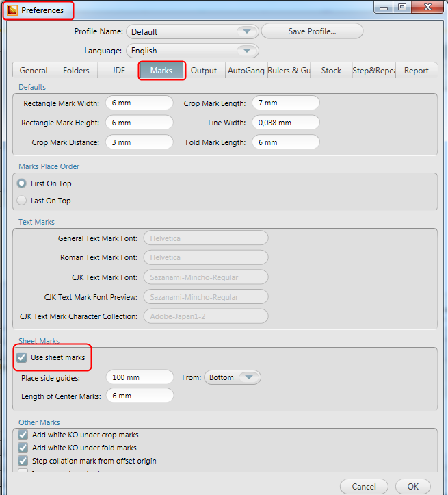This screenshot has width=448, height=495.
Task: Switch to the General tab
Action: [x=34, y=70]
